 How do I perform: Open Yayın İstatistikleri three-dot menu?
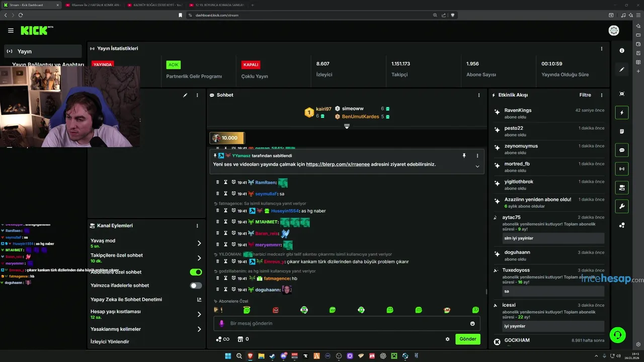[x=602, y=49]
